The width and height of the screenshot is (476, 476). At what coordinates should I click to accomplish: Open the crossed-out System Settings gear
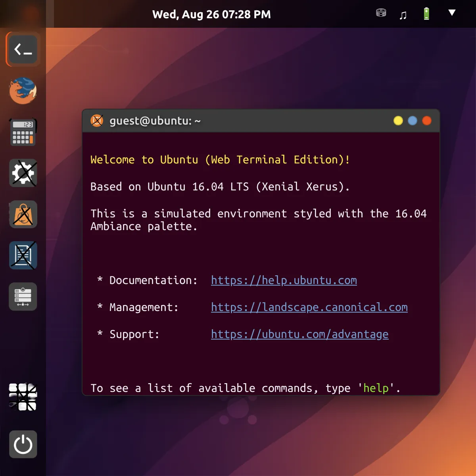[x=23, y=173]
